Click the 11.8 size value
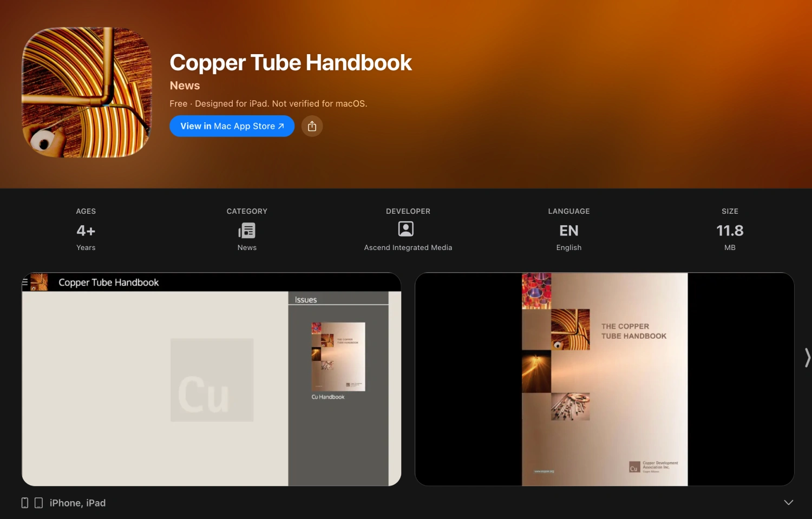This screenshot has height=519, width=812. pos(730,231)
